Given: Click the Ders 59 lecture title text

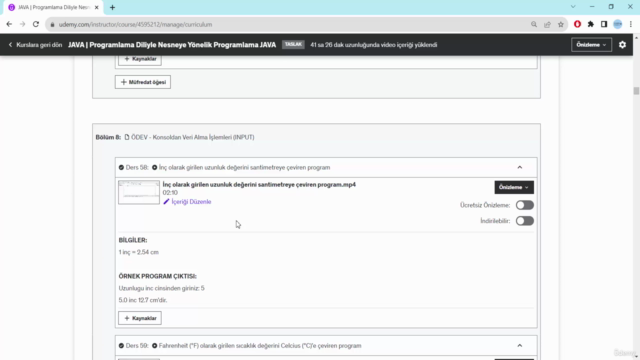Looking at the screenshot, I should (260, 346).
